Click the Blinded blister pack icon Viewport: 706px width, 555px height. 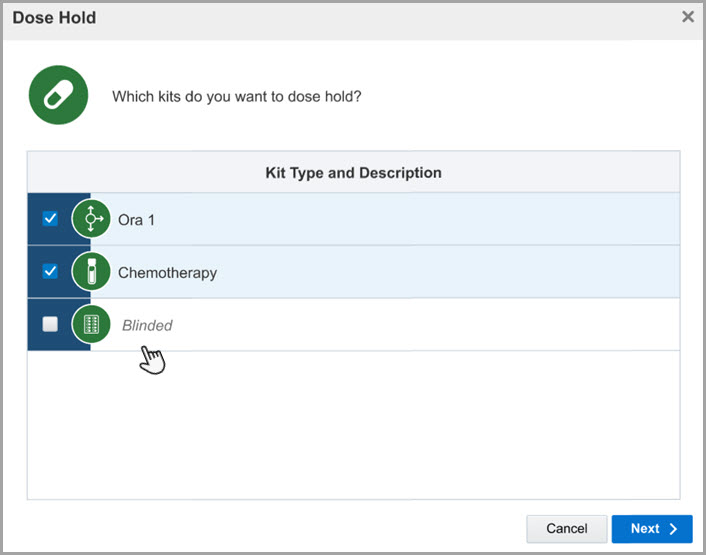(91, 324)
